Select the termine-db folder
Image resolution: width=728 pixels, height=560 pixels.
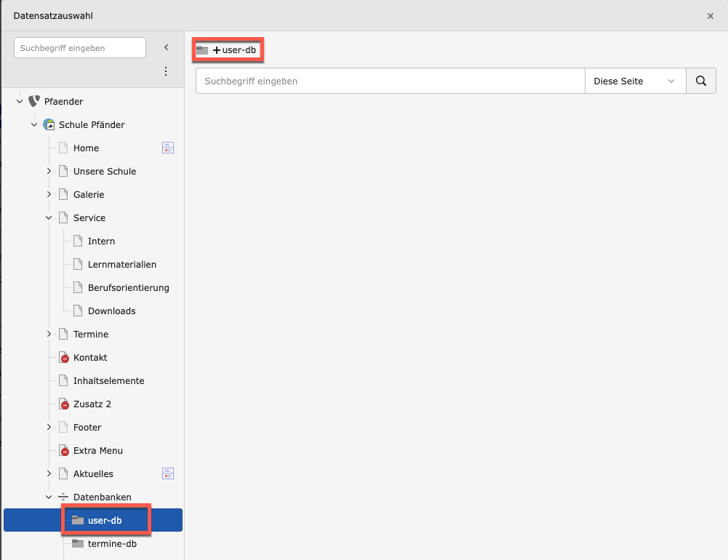point(112,543)
